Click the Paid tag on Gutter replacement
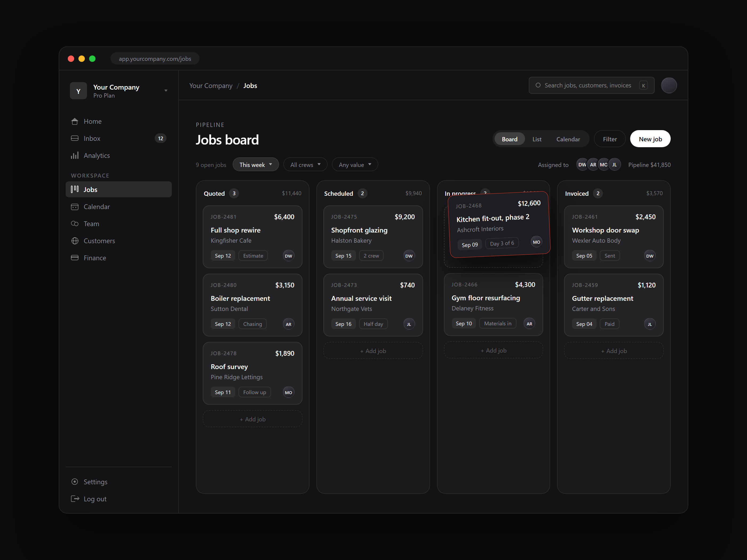The height and width of the screenshot is (560, 747). point(609,324)
